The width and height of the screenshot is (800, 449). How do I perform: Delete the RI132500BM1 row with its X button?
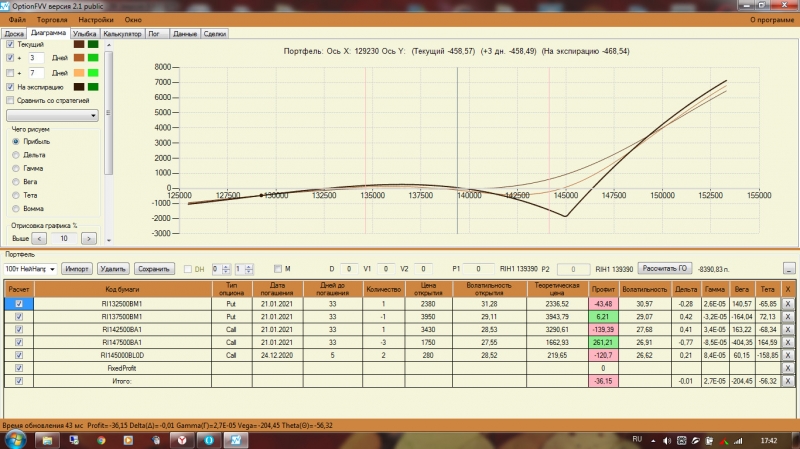tap(788, 304)
